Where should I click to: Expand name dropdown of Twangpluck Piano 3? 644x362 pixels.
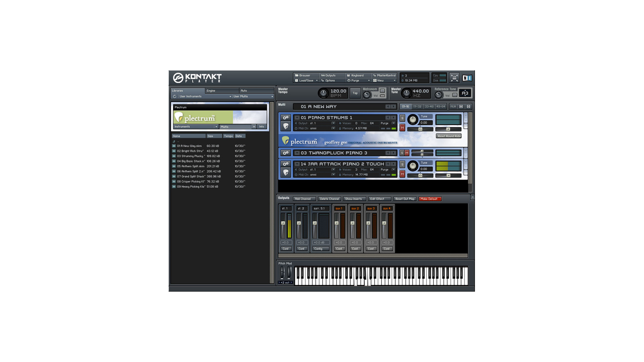[x=297, y=153]
